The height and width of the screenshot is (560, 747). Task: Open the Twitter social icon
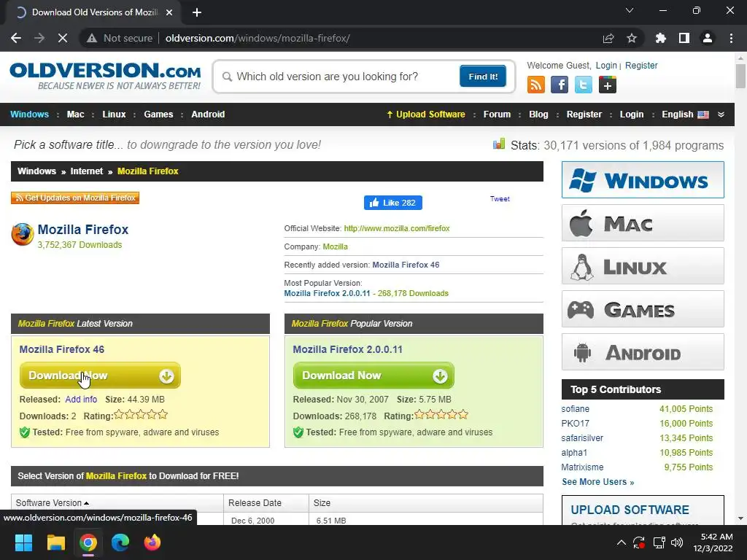583,85
